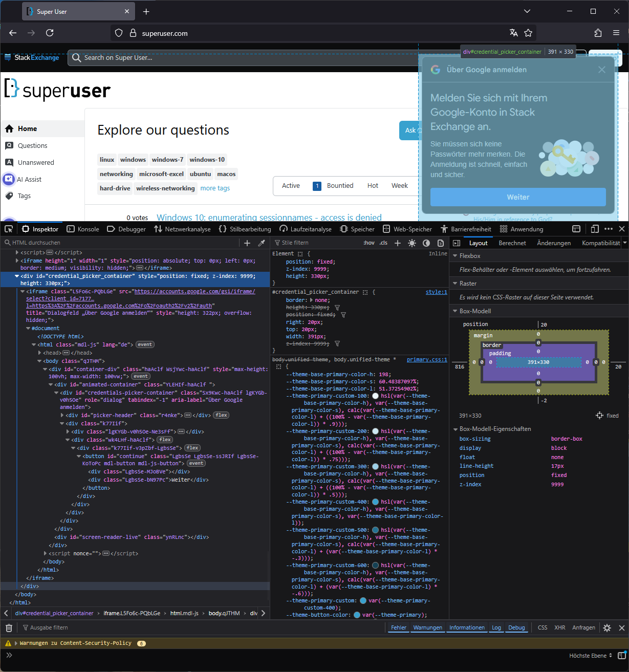Open the Netzwerkanalyse tab
Viewport: 629px width, 672px height.
(x=183, y=229)
